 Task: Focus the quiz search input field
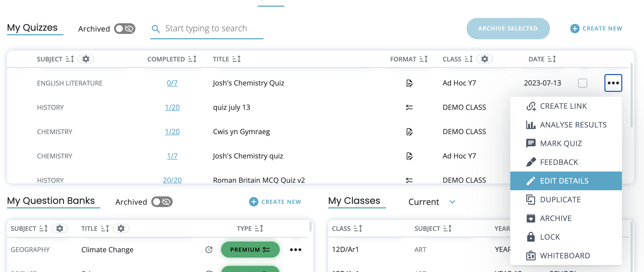[x=207, y=28]
